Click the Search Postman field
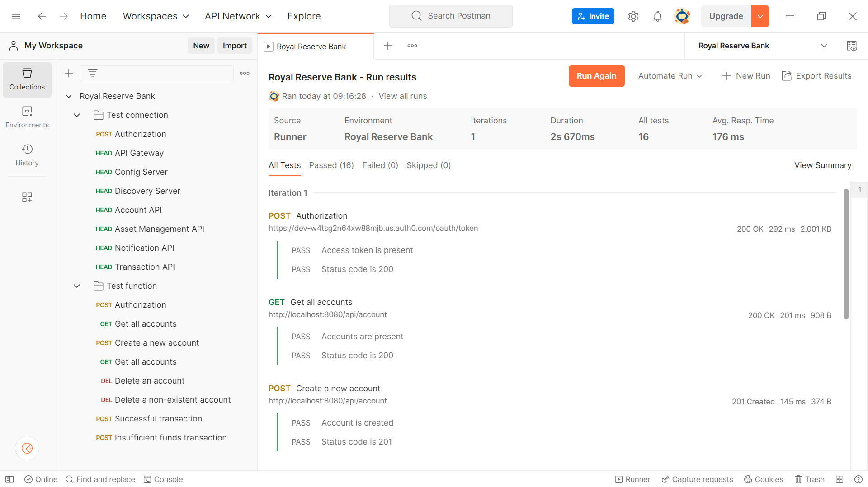 click(451, 16)
